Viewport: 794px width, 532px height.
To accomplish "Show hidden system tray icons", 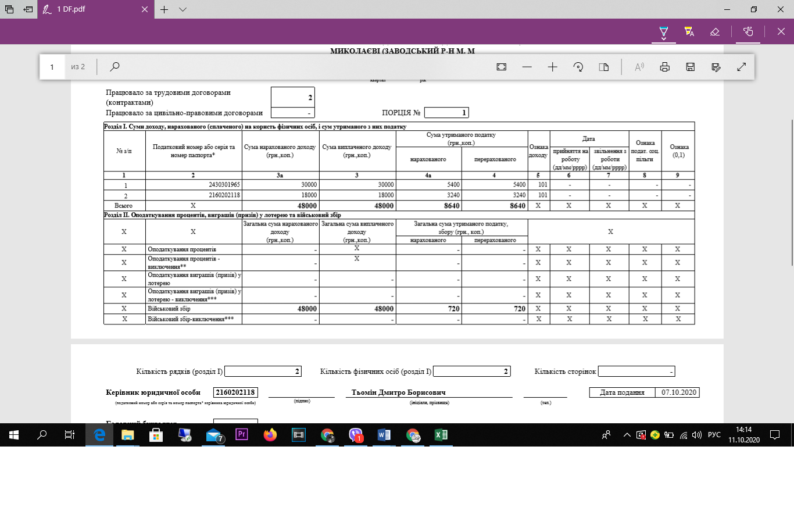I will pos(627,435).
